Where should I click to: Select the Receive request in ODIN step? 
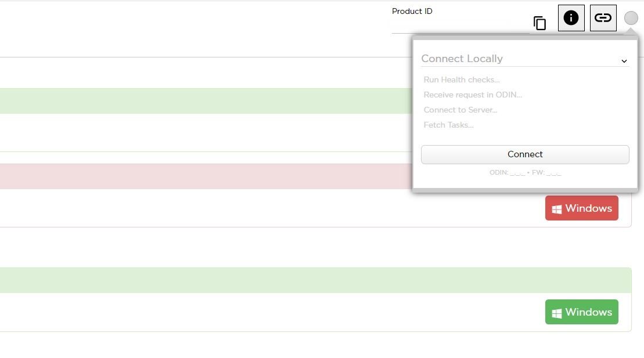473,95
